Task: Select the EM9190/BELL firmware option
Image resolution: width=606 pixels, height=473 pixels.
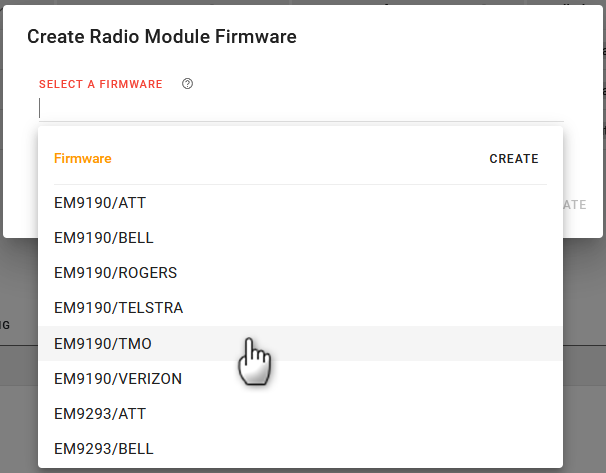Action: pyautogui.click(x=103, y=238)
